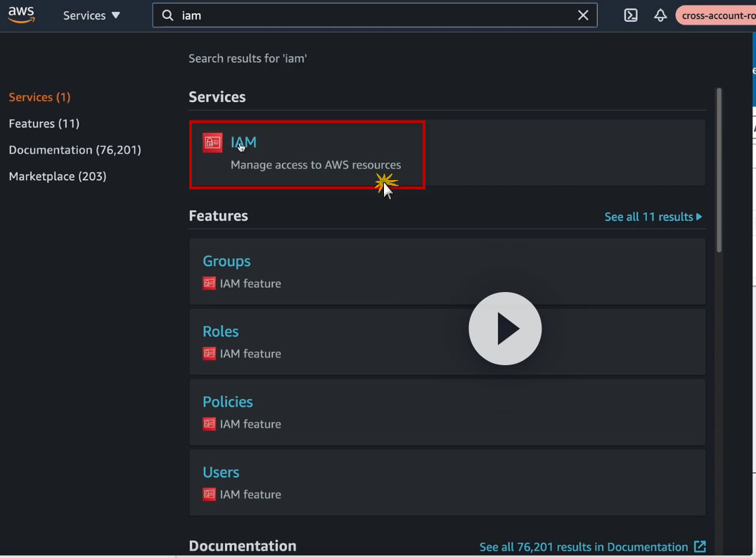Play the video with the play button
This screenshot has height=558, width=756.
pyautogui.click(x=505, y=329)
